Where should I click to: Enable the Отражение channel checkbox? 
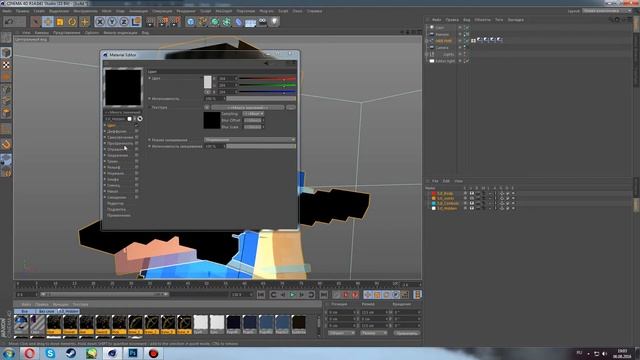coord(136,149)
